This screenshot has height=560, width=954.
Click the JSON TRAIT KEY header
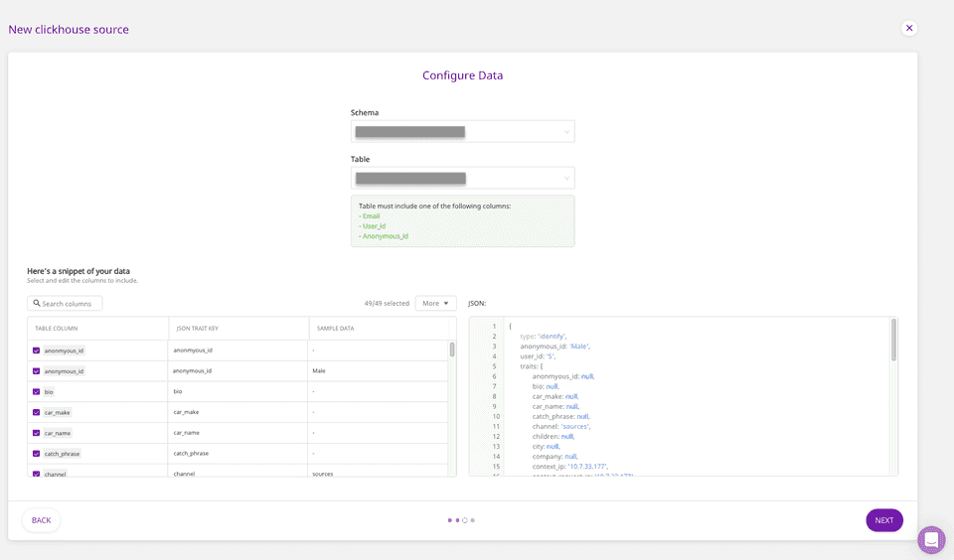click(x=198, y=329)
